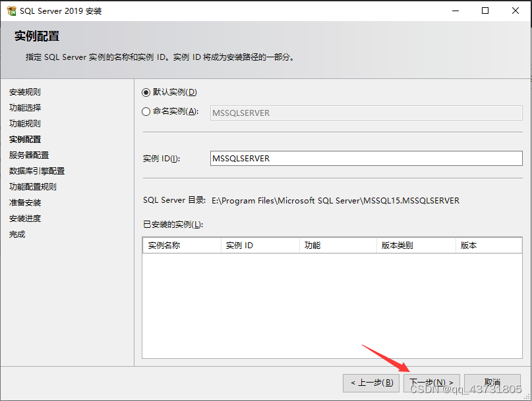Click the 已安装的实例(L) label
Viewport: 532px width, 401px height.
tap(173, 225)
